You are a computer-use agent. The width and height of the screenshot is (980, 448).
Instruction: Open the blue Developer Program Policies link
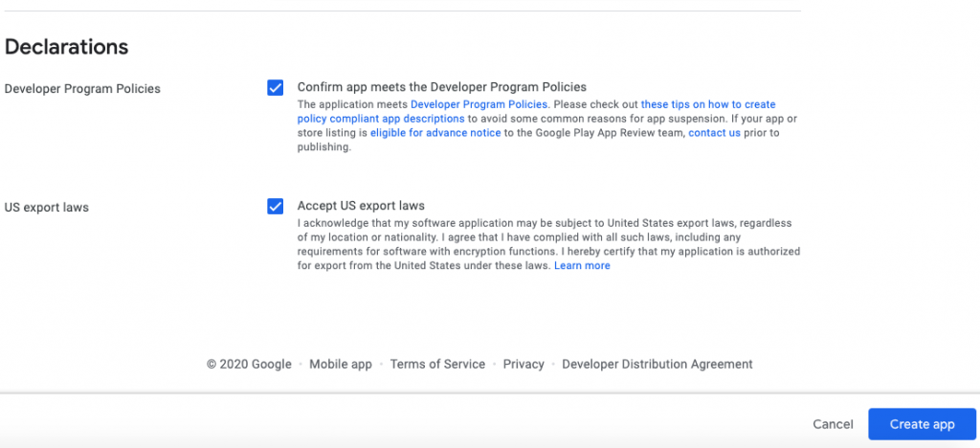[479, 104]
